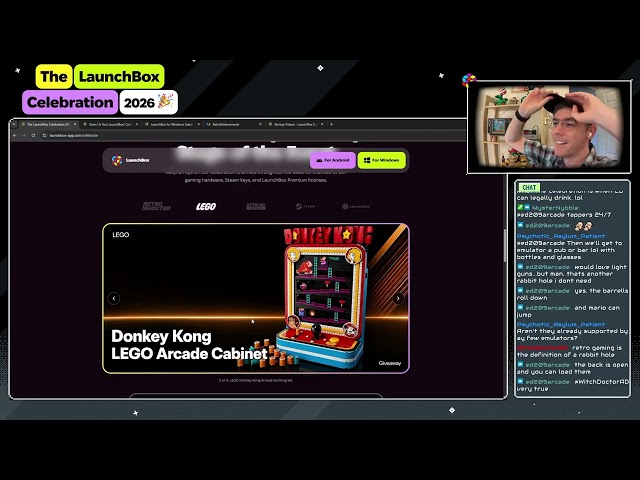Click the browser page vertical scrollbar

[505, 246]
